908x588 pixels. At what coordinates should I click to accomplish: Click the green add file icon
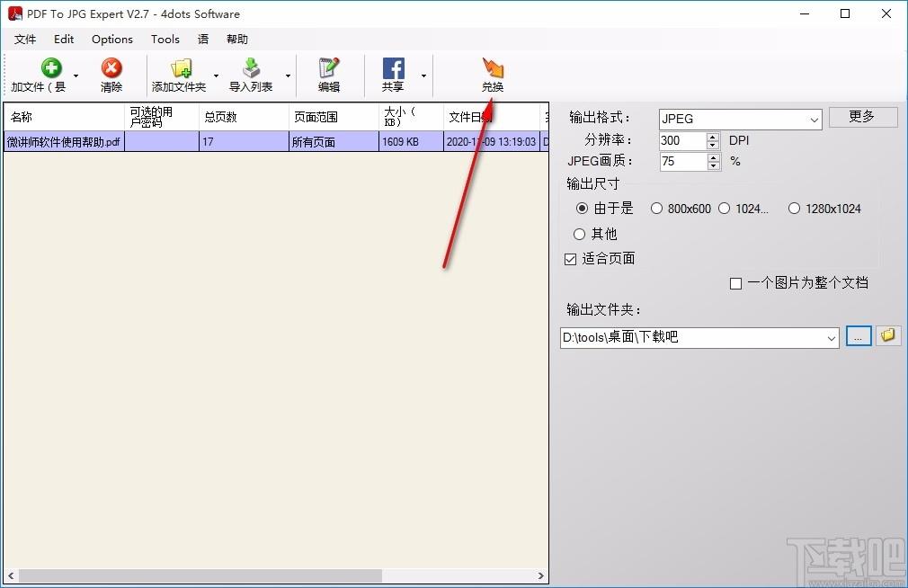tap(51, 67)
